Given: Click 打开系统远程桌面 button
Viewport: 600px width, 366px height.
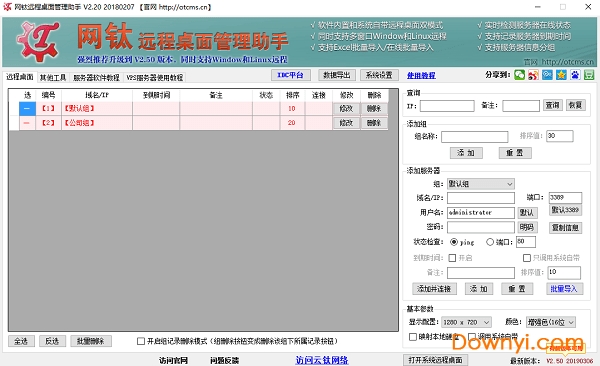Looking at the screenshot, I should pos(435,360).
